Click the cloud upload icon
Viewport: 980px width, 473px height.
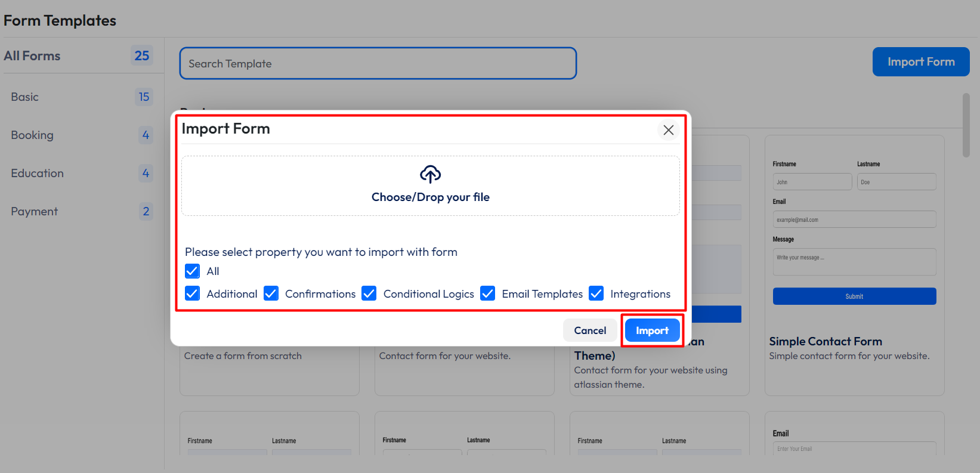pyautogui.click(x=430, y=174)
